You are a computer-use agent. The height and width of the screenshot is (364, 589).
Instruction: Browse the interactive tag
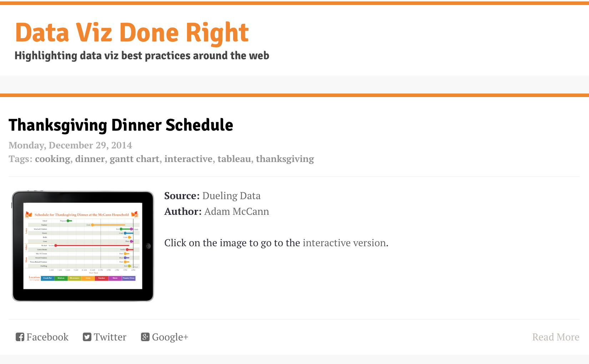[x=188, y=159]
